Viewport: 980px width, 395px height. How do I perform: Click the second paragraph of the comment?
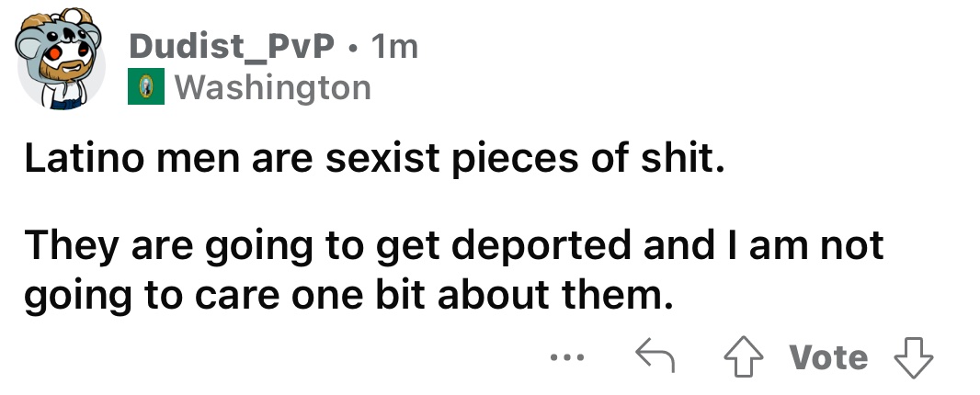click(x=454, y=271)
